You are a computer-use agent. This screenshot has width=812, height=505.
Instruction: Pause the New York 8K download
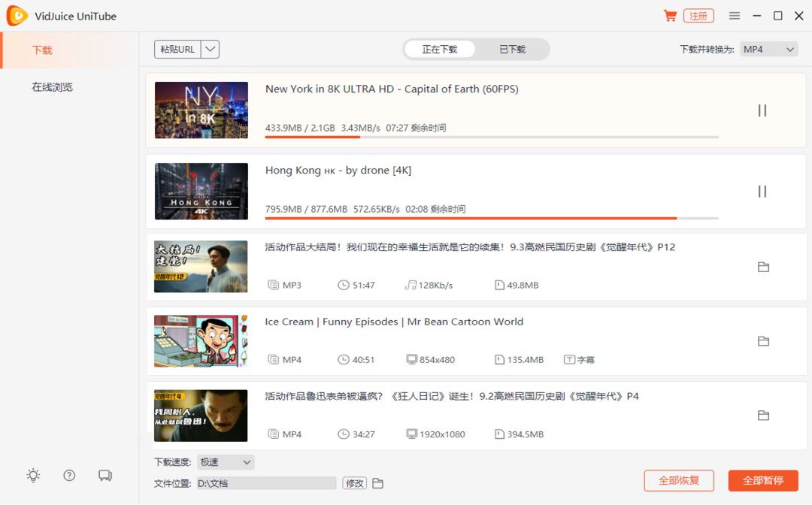pyautogui.click(x=762, y=110)
